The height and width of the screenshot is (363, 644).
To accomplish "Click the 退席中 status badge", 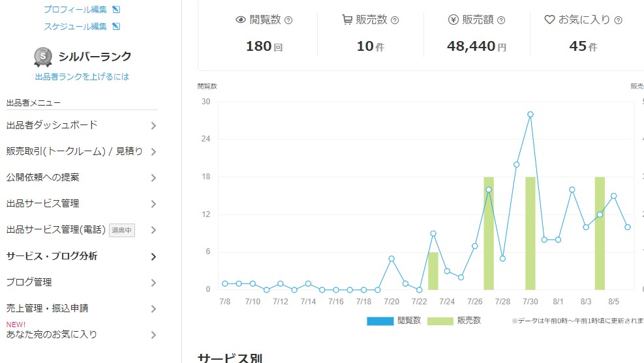I will (122, 230).
